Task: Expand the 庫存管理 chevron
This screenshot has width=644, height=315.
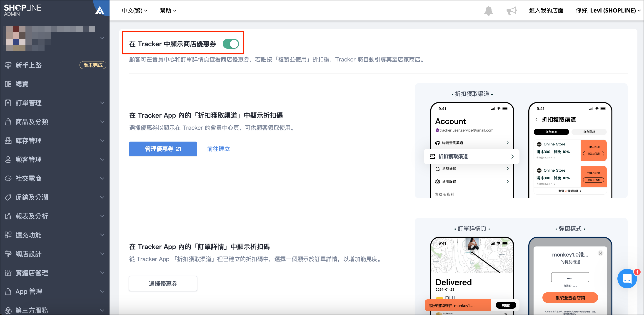Action: click(x=102, y=141)
